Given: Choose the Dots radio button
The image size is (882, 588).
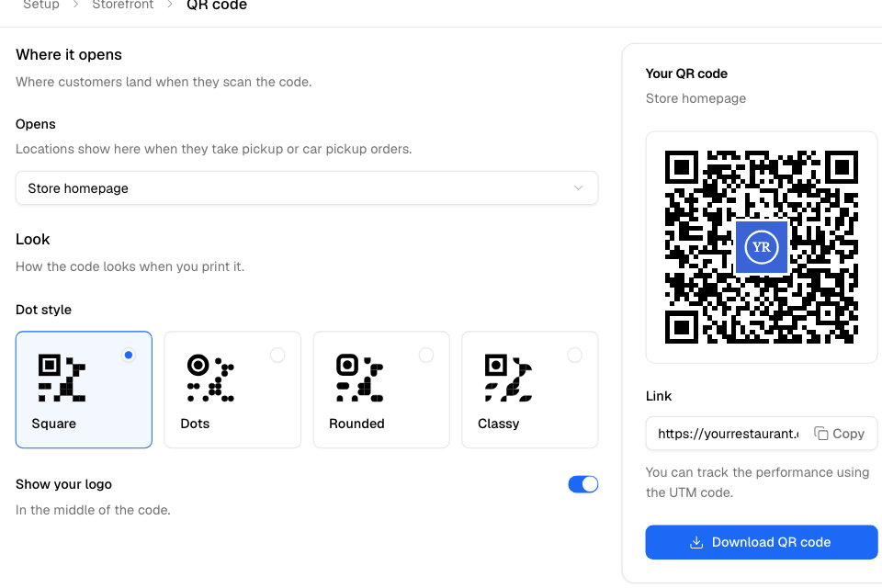Looking at the screenshot, I should click(x=277, y=355).
